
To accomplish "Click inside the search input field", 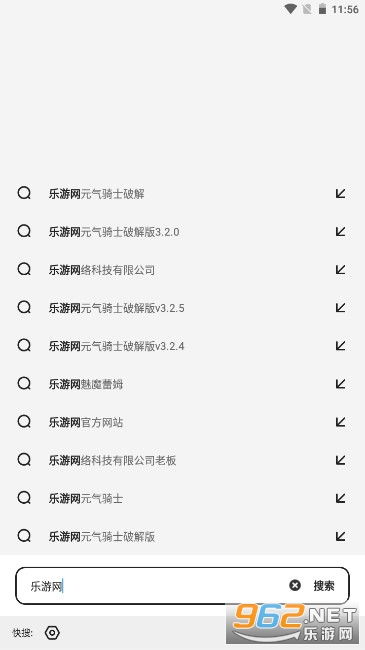I will [x=156, y=586].
